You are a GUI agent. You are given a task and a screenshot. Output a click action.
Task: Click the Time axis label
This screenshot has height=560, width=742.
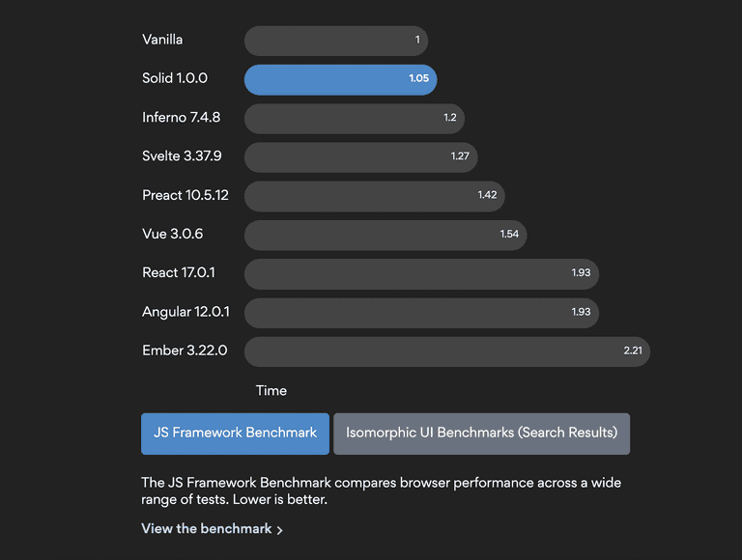point(271,391)
